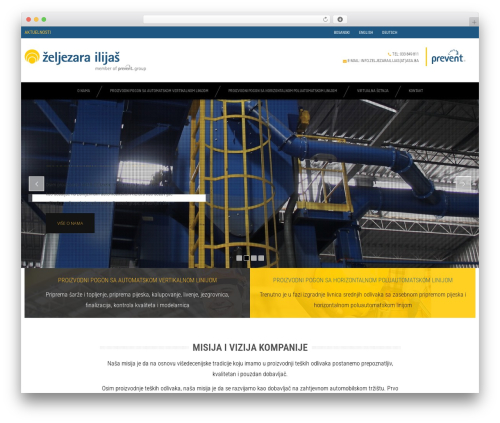The image size is (500, 423).
Task: Maximize the browser window with green button
Action: click(44, 19)
